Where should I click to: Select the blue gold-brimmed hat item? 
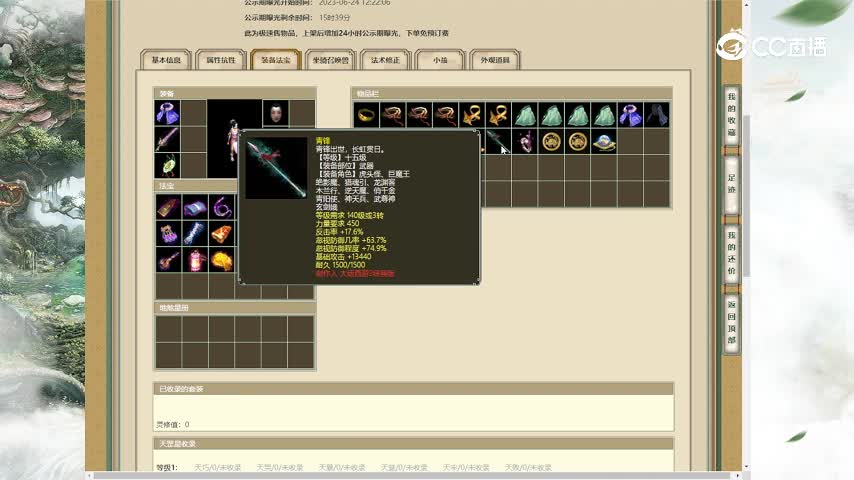point(604,142)
